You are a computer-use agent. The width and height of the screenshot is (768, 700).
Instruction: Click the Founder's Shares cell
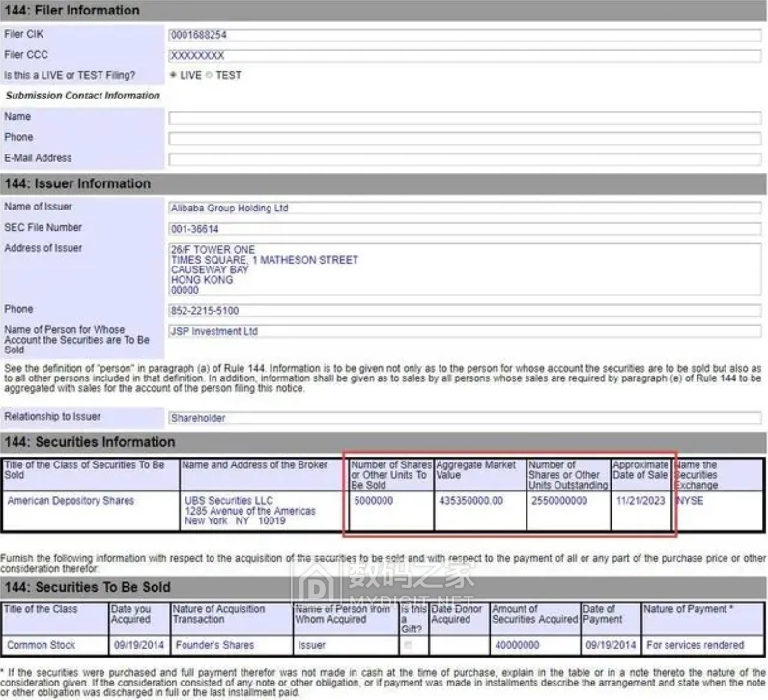(x=231, y=645)
